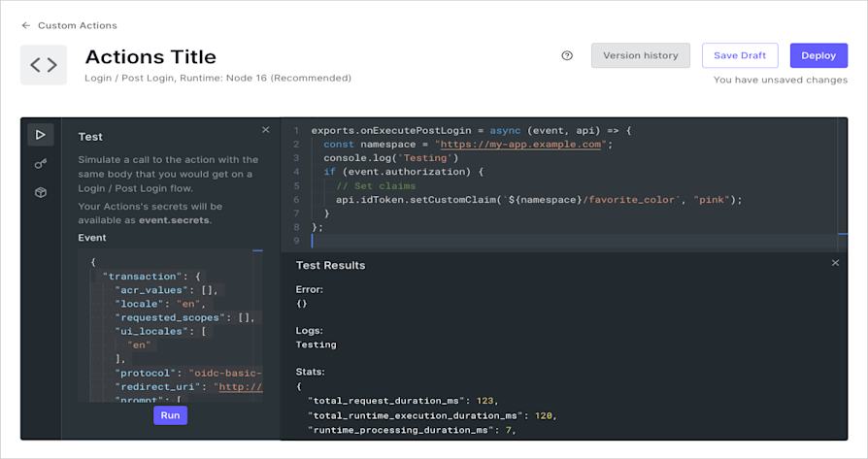Screen dimensions: 868x459
Task: Click the "acr_values" line
Action: (167, 290)
